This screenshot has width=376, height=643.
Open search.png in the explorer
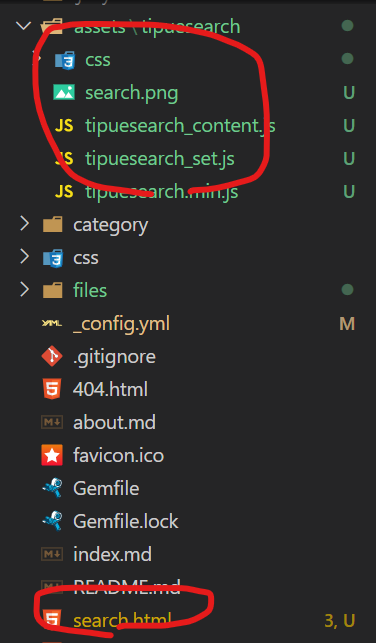pyautogui.click(x=132, y=93)
